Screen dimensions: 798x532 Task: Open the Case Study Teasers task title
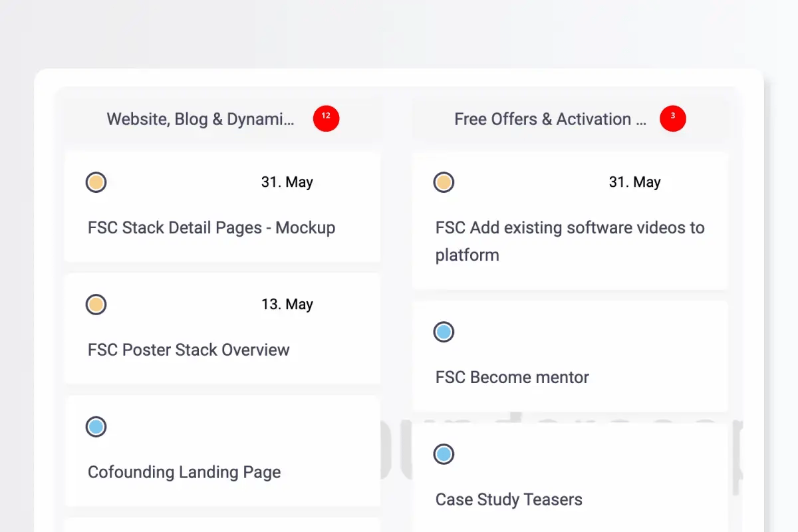tap(509, 499)
